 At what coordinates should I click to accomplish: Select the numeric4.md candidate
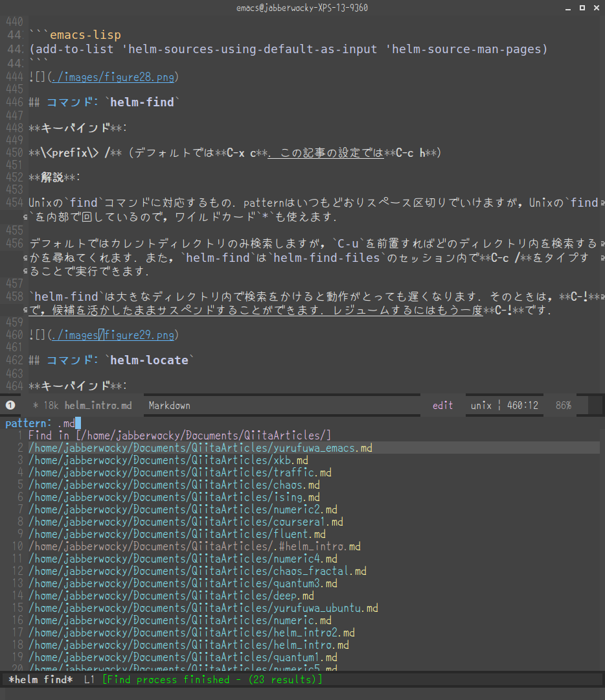183,559
